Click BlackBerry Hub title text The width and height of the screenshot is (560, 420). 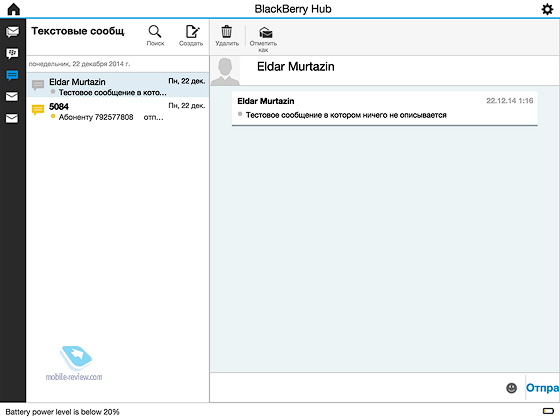pyautogui.click(x=293, y=9)
